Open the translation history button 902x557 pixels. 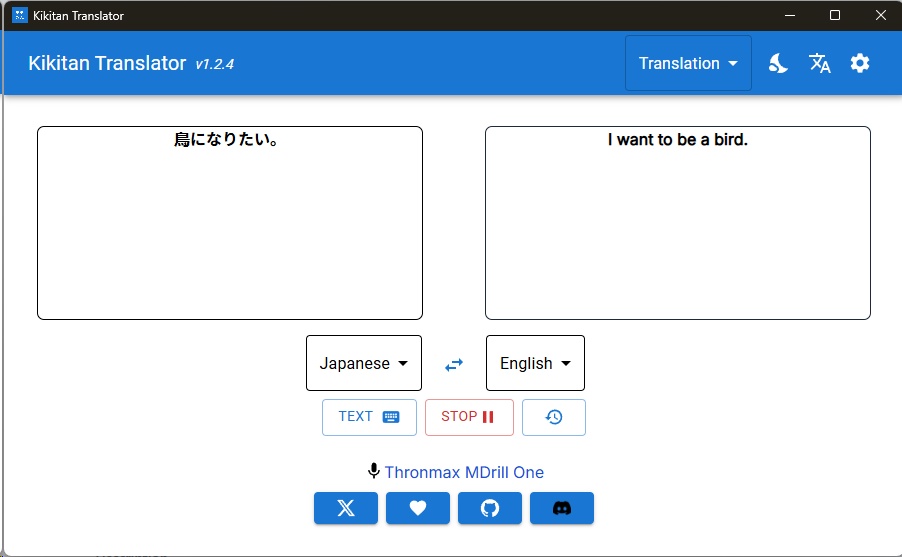pyautogui.click(x=554, y=417)
